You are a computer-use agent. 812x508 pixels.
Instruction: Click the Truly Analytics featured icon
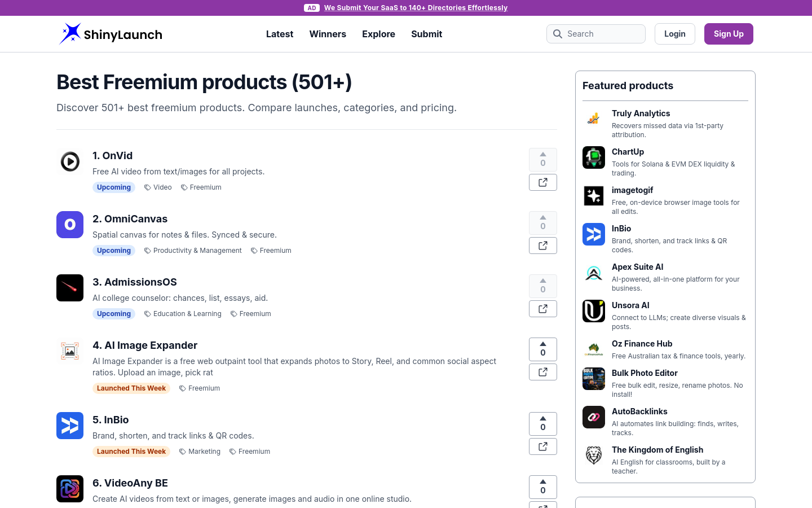pyautogui.click(x=594, y=119)
